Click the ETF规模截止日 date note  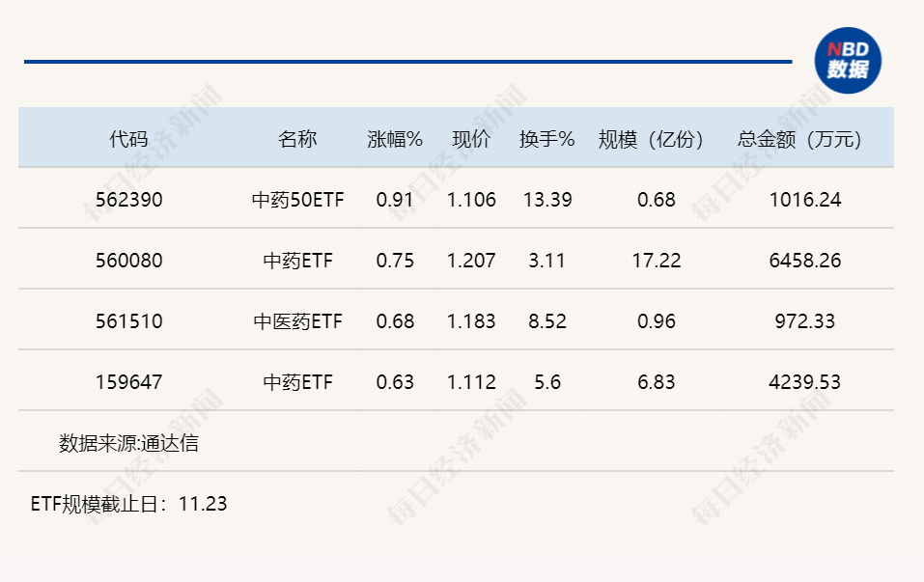pyautogui.click(x=129, y=504)
